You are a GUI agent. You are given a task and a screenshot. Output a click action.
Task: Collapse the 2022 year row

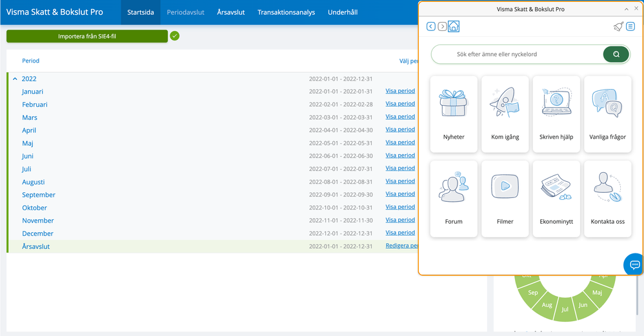pyautogui.click(x=15, y=79)
